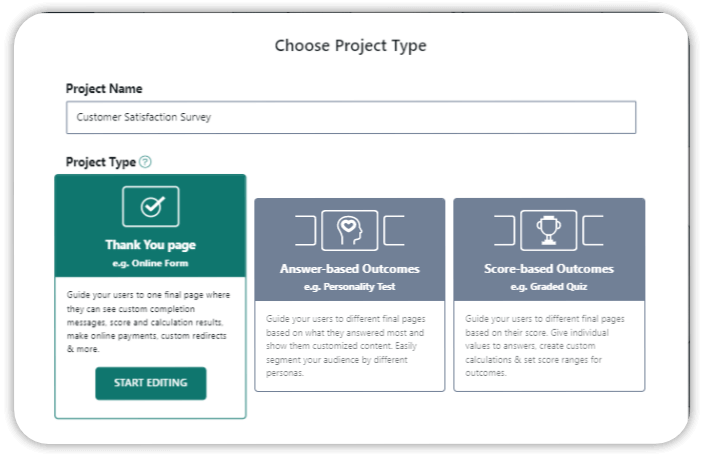
Task: Click the 'e.g. Personality Test' subtitle
Action: pos(350,287)
